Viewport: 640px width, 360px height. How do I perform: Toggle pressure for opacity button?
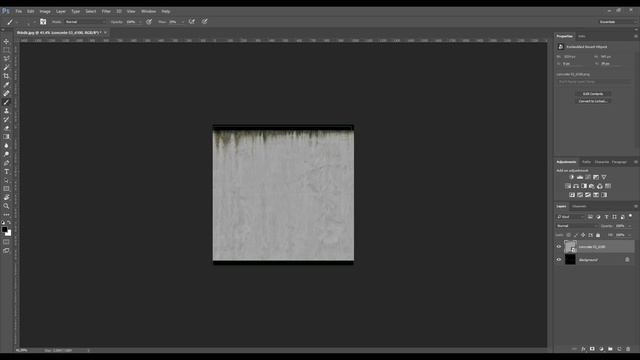pyautogui.click(x=149, y=22)
